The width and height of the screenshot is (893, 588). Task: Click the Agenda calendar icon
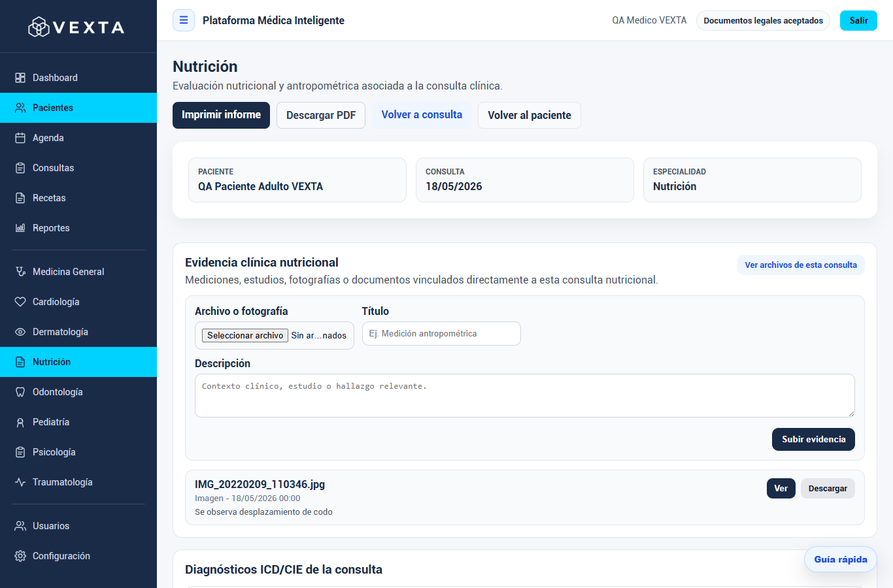click(20, 138)
